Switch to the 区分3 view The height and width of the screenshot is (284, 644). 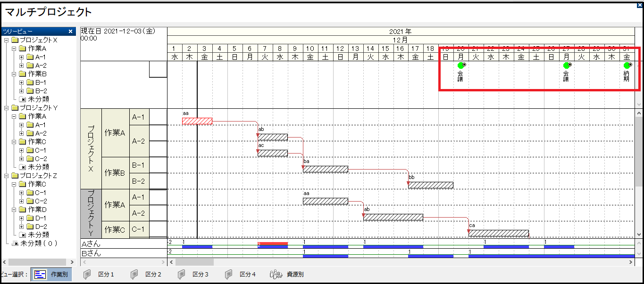tap(193, 275)
